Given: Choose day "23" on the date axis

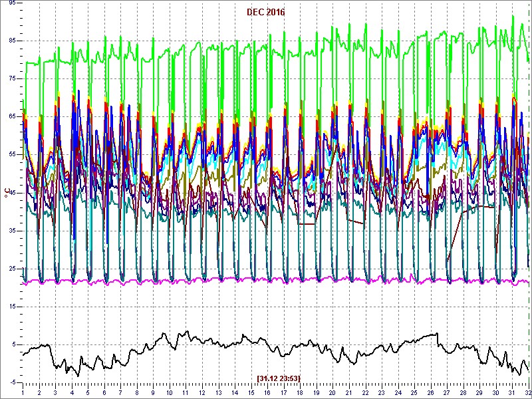Looking at the screenshot, I should pos(381,392).
